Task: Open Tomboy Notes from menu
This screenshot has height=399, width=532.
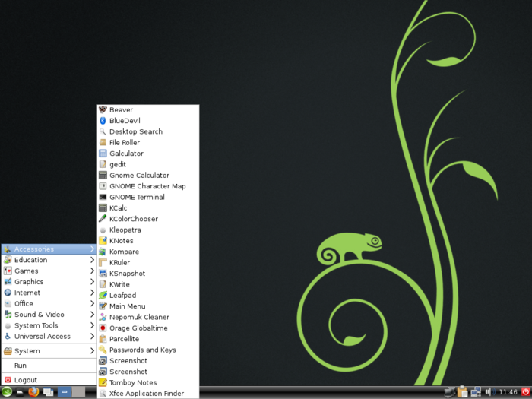Action: click(x=133, y=382)
